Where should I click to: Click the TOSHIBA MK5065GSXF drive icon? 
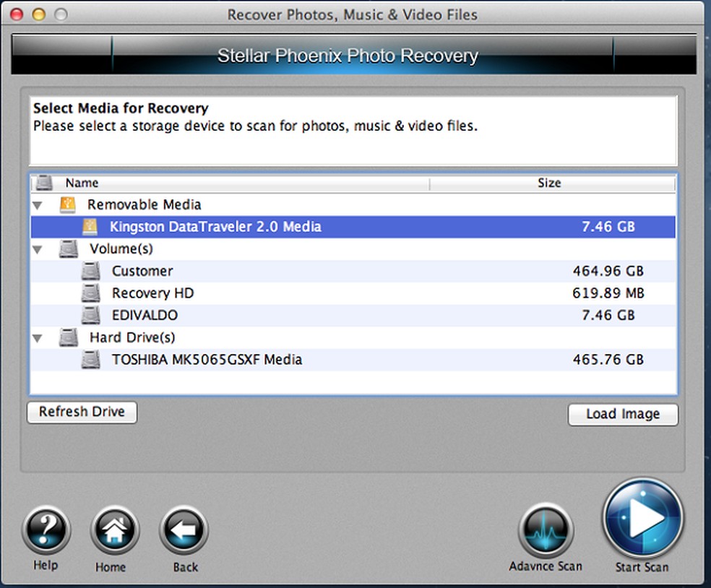(x=91, y=360)
